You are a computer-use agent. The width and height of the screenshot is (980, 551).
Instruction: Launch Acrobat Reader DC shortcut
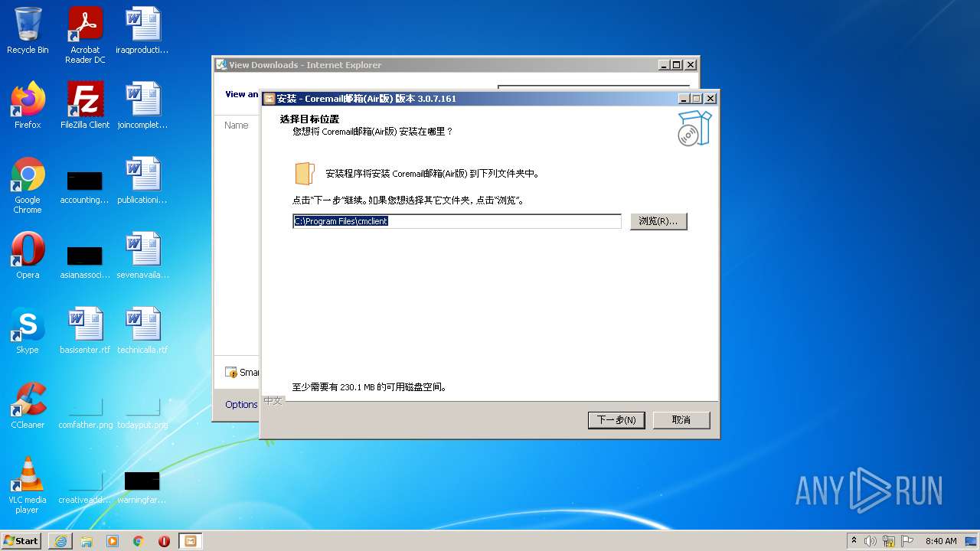[85, 35]
